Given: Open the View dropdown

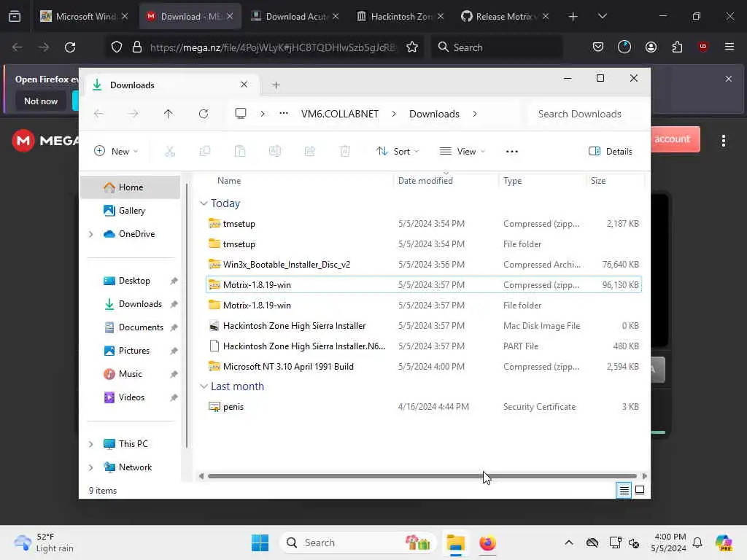Looking at the screenshot, I should 462,152.
